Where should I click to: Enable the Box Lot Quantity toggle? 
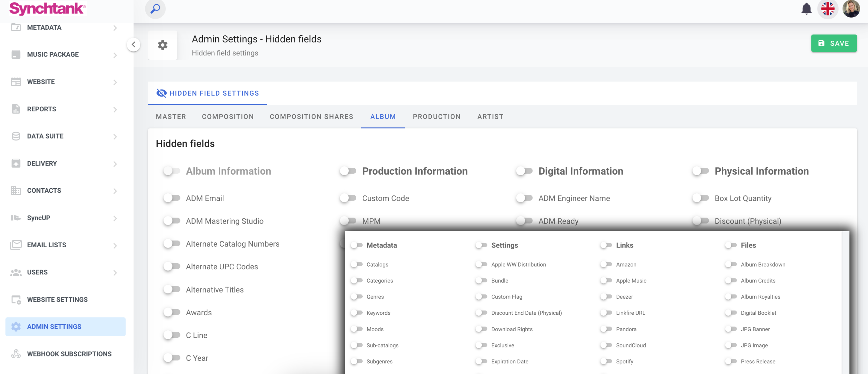point(701,198)
